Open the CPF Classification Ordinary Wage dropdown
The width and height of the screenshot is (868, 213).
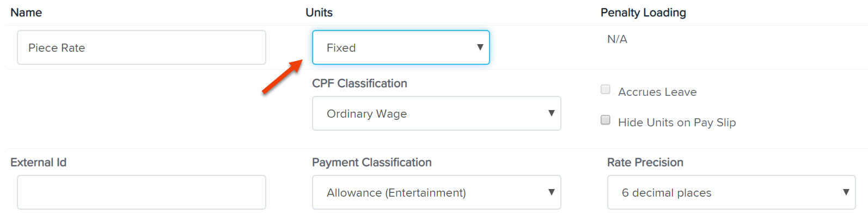pos(436,113)
